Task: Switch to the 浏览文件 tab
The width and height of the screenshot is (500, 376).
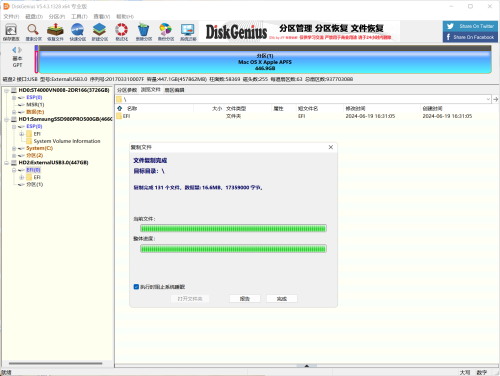Action: [x=151, y=90]
